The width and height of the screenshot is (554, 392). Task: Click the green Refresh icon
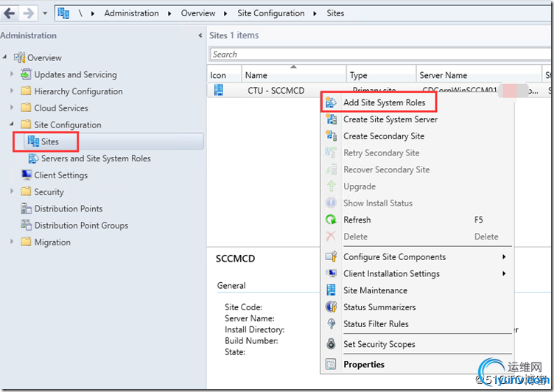[331, 220]
